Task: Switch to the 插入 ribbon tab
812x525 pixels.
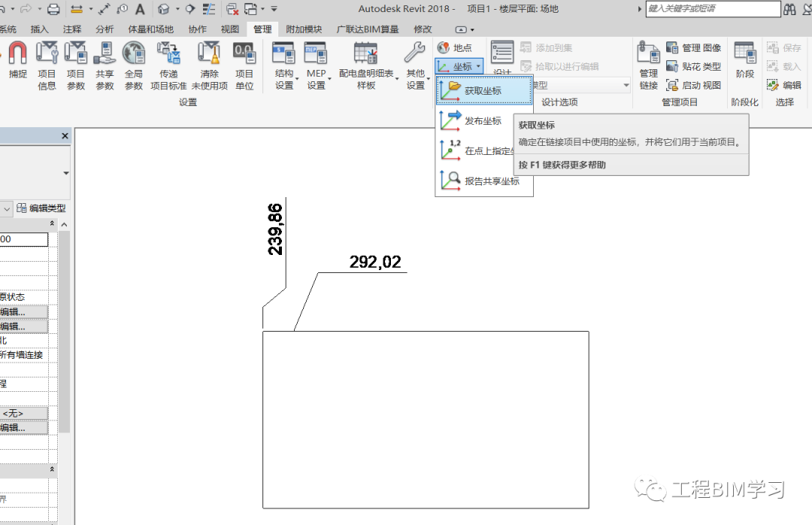Action: (x=39, y=29)
